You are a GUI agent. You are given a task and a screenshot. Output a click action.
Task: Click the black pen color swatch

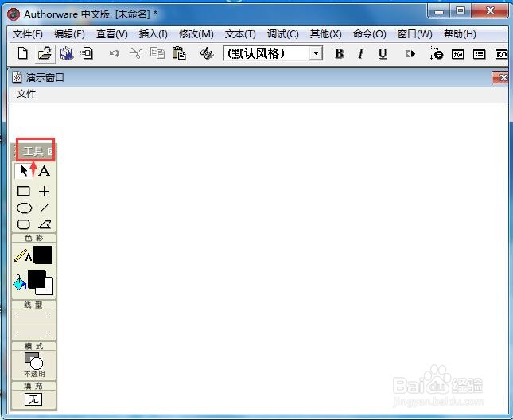pyautogui.click(x=43, y=255)
